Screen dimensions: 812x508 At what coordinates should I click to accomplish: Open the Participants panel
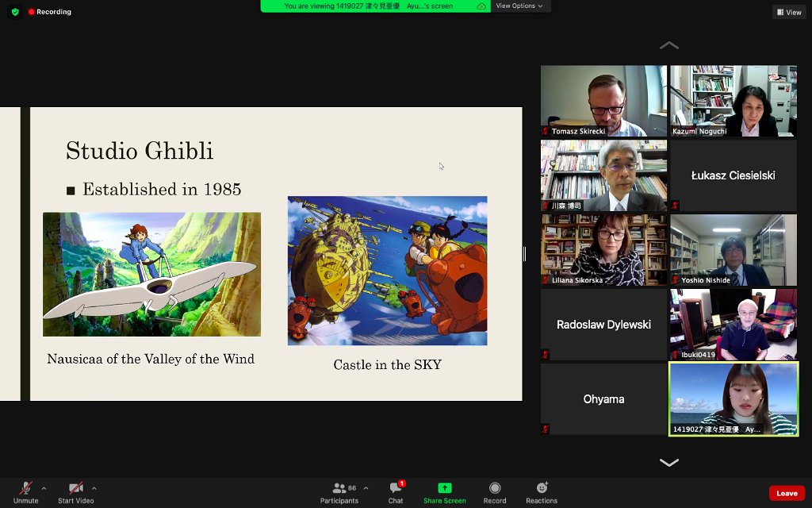coord(339,492)
